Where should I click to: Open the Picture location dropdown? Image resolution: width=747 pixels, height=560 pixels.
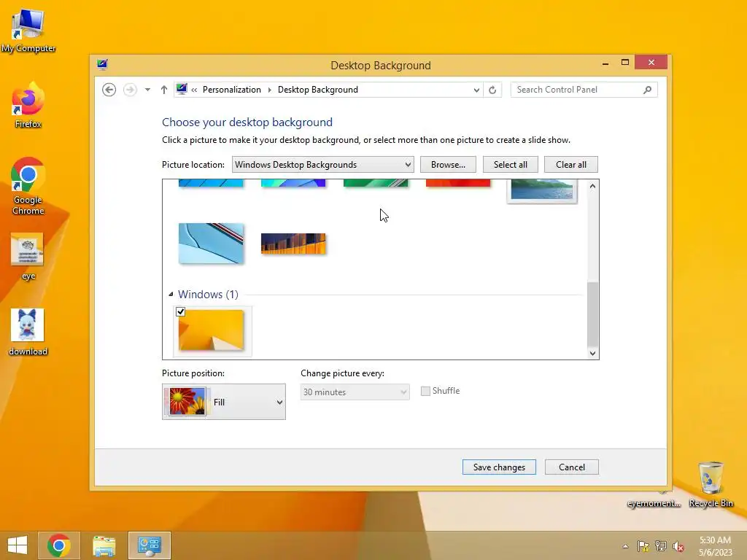pos(323,165)
